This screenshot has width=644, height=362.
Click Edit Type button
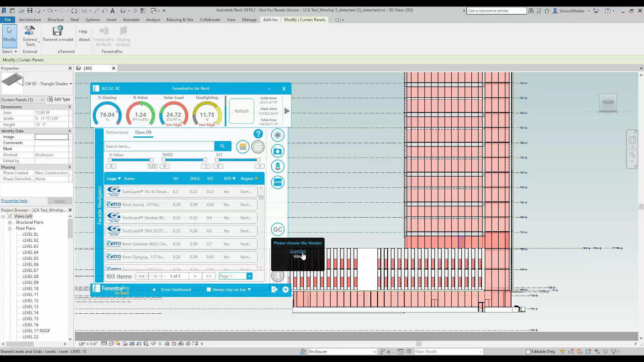(59, 99)
